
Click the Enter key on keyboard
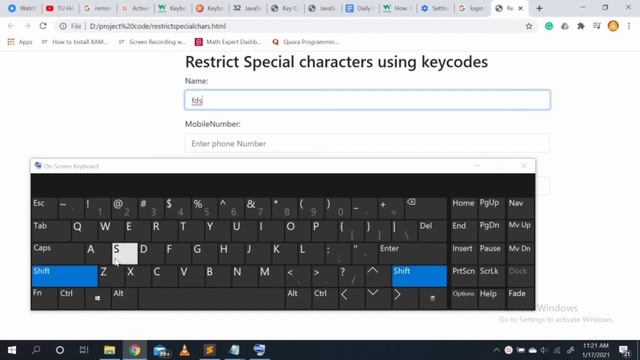[412, 253]
